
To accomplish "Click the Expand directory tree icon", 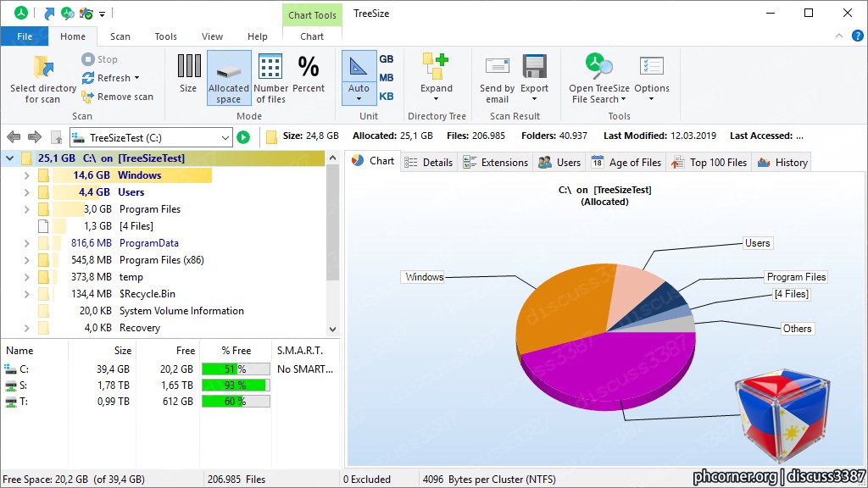I will 436,65.
